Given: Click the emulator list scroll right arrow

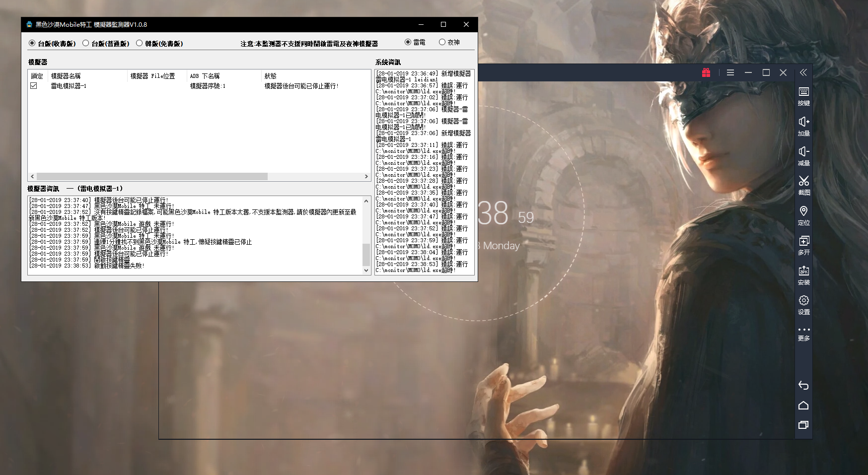Looking at the screenshot, I should (x=366, y=176).
